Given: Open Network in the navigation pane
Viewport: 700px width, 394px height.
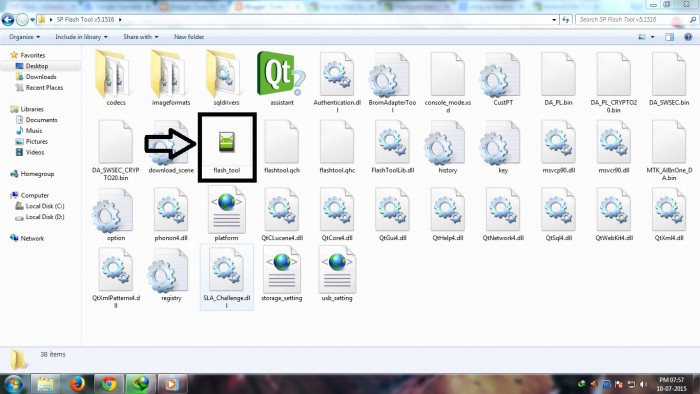Looking at the screenshot, I should (32, 238).
